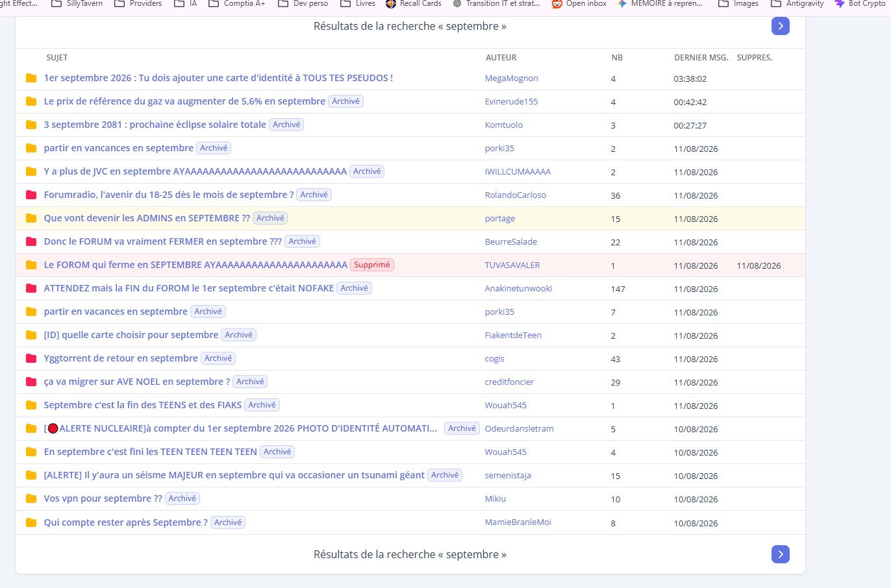Image resolution: width=891 pixels, height=588 pixels.
Task: Open the Livres bookmark folder
Action: click(x=358, y=3)
